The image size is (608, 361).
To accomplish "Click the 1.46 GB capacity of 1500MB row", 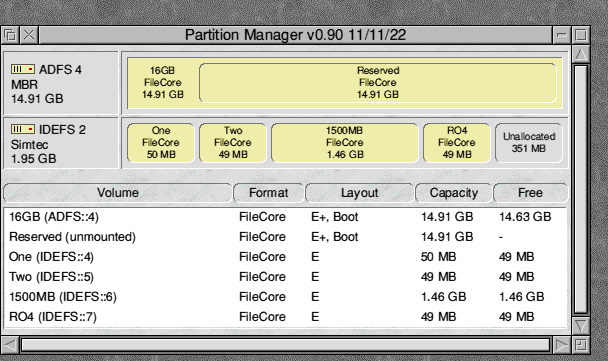I will [444, 297].
